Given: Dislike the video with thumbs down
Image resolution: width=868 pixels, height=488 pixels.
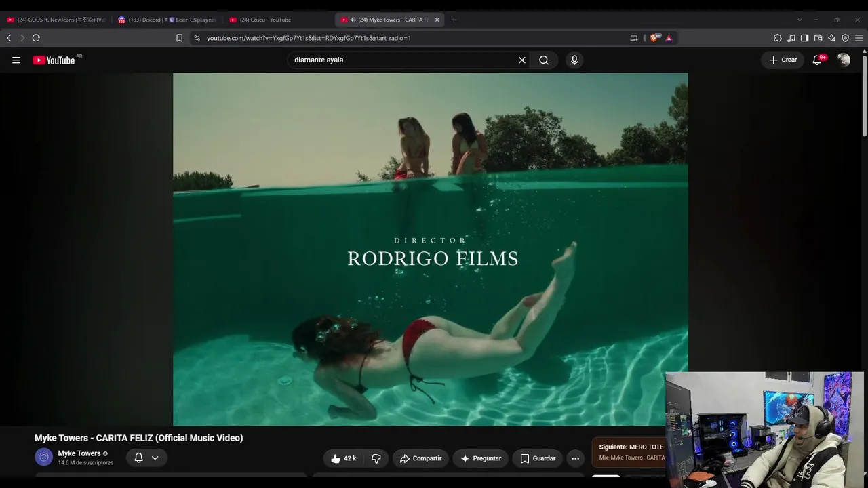Looking at the screenshot, I should 376,458.
